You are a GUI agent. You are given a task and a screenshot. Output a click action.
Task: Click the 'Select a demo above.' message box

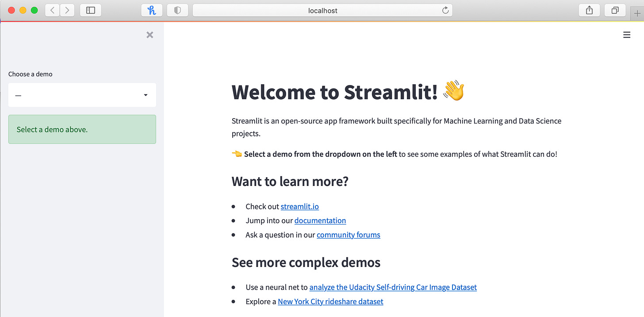click(82, 129)
